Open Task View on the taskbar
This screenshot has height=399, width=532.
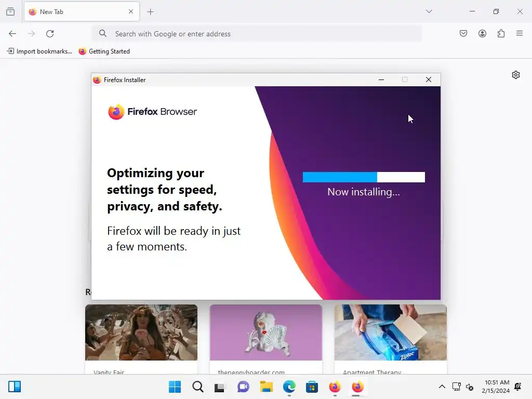point(220,387)
